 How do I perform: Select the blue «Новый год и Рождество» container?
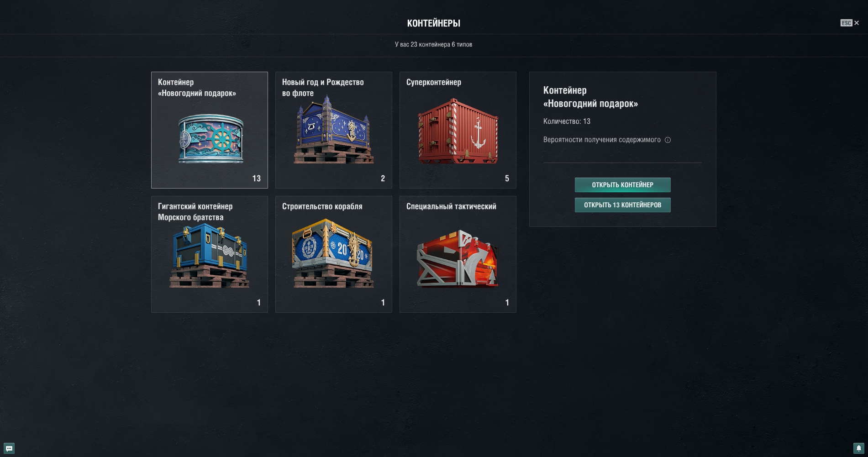click(333, 130)
